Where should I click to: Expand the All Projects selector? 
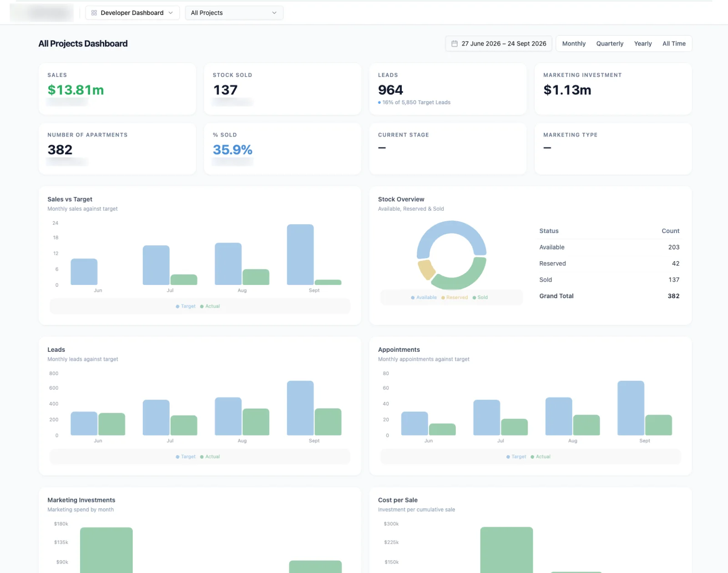(234, 13)
